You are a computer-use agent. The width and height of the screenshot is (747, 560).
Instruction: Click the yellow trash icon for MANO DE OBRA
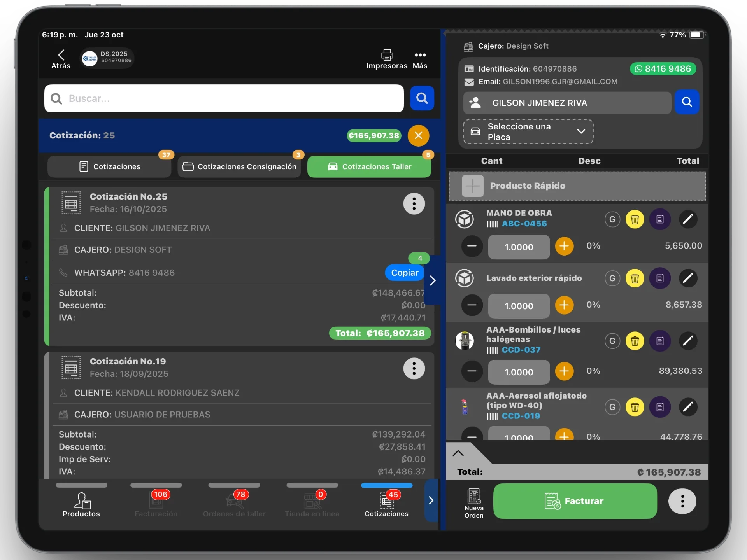(x=635, y=219)
